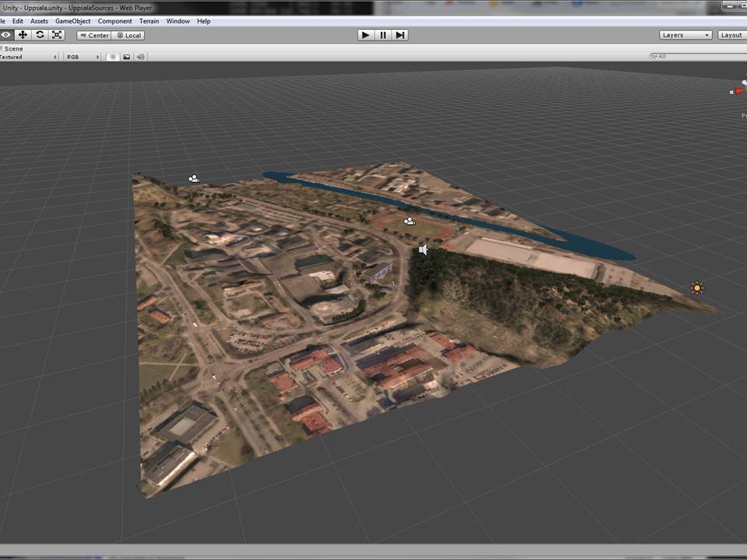
Task: Select camera gizmo near the sports field
Action: (x=409, y=222)
